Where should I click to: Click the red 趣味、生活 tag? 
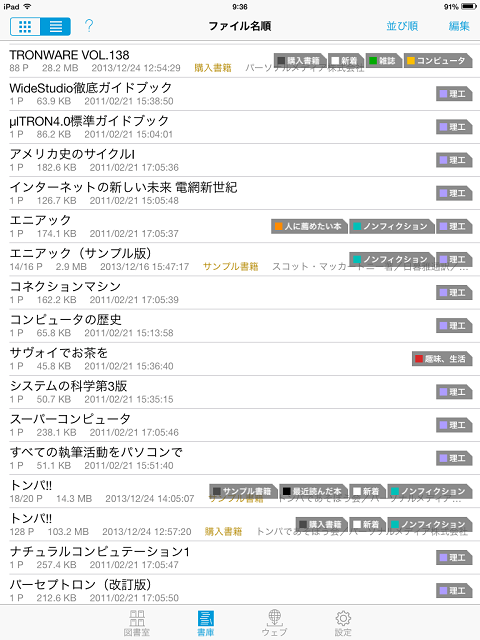click(x=442, y=359)
